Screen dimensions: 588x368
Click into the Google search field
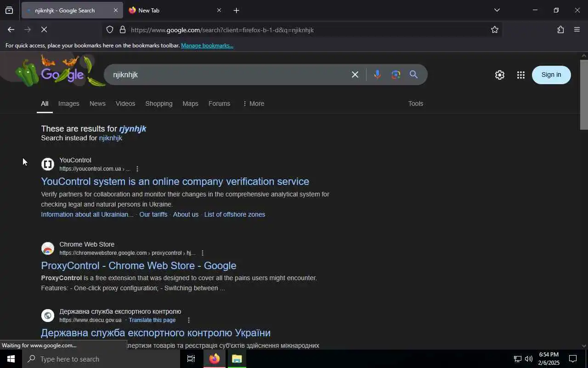[227, 75]
